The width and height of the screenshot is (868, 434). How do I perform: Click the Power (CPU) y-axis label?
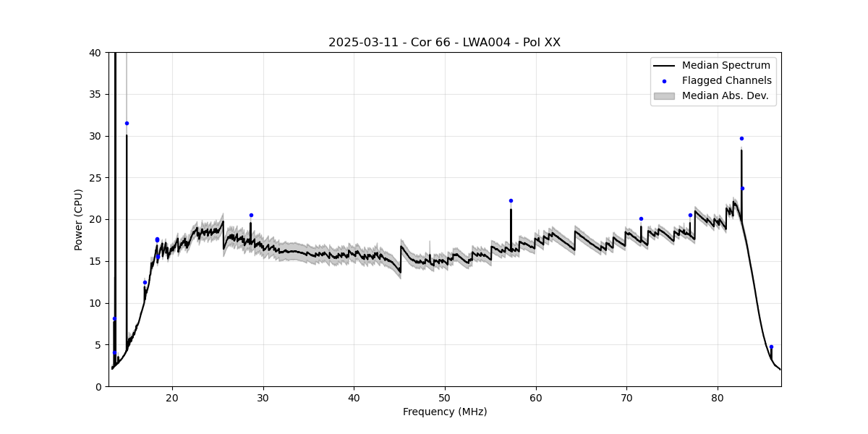79,219
